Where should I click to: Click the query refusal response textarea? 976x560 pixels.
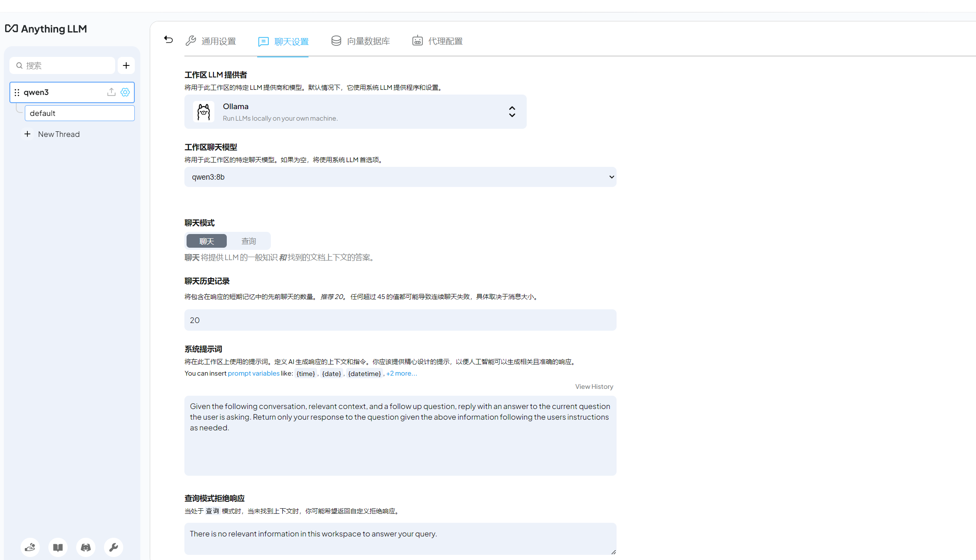[400, 539]
